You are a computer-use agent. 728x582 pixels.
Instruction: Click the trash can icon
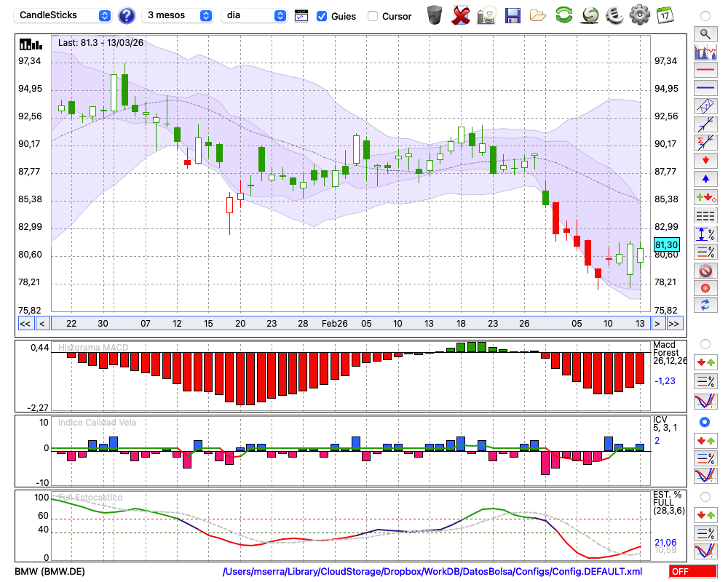[x=435, y=15]
